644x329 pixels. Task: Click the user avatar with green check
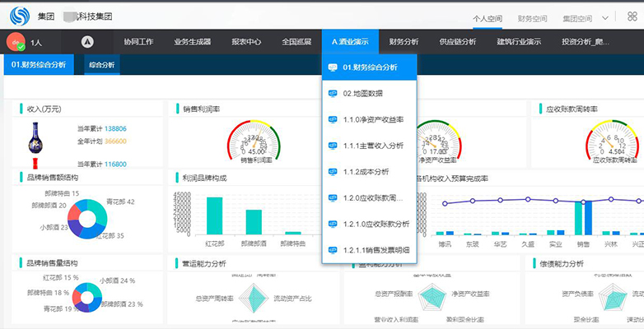click(x=16, y=41)
